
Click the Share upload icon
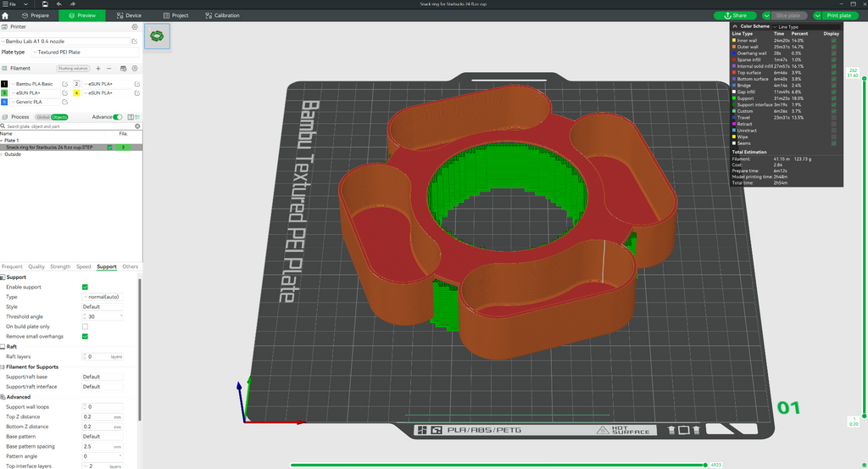coord(727,15)
